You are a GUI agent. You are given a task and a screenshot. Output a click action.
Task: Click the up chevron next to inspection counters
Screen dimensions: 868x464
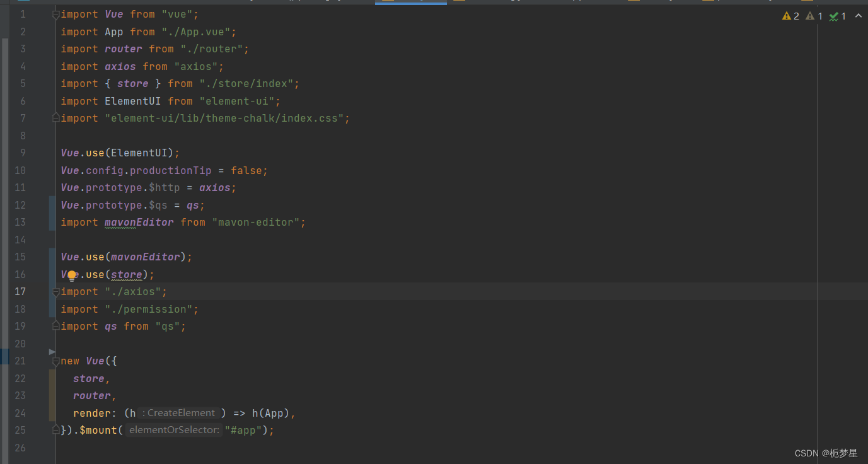858,16
